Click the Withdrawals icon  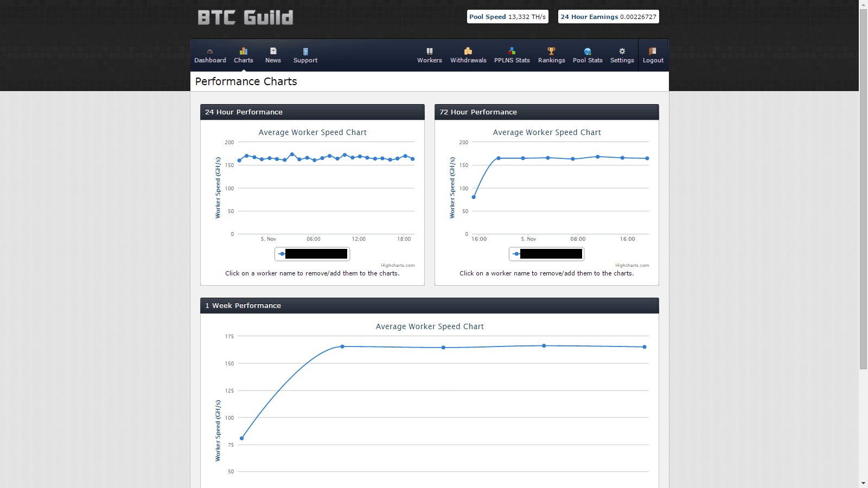point(468,51)
